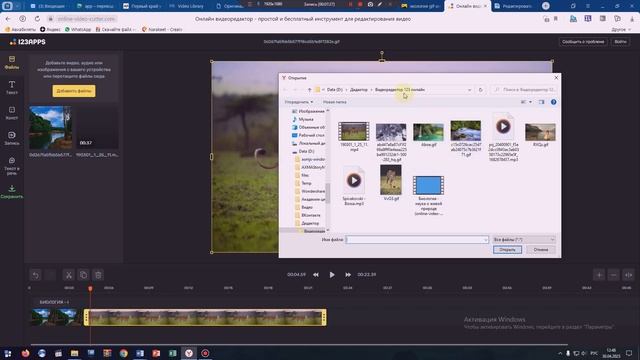
Task: Select the landscape clip at timeline start
Action: pos(56,317)
